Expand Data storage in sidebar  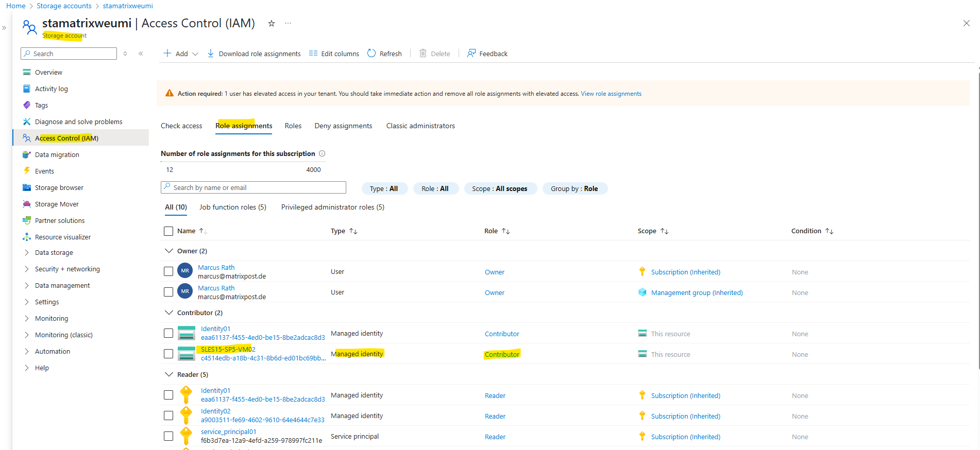(x=27, y=252)
